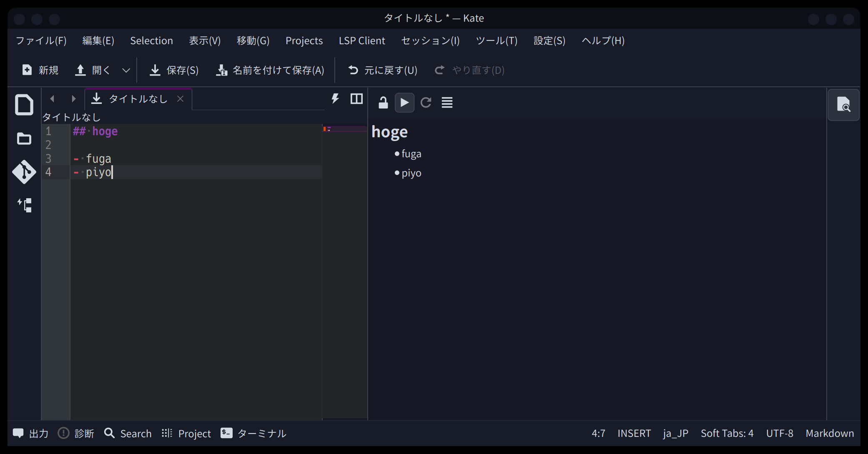Open the Markdown syntax mode selector
Viewport: 868px width, 454px height.
pos(829,434)
